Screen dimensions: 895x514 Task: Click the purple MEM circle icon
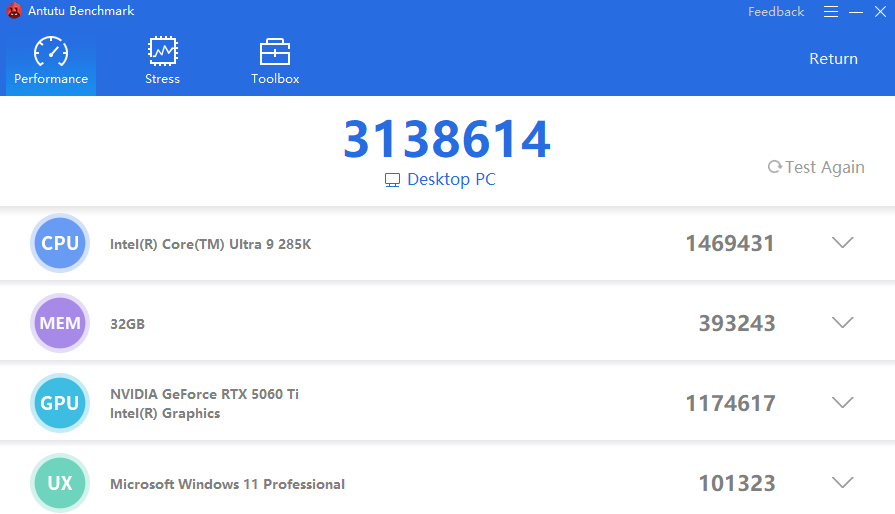click(60, 323)
